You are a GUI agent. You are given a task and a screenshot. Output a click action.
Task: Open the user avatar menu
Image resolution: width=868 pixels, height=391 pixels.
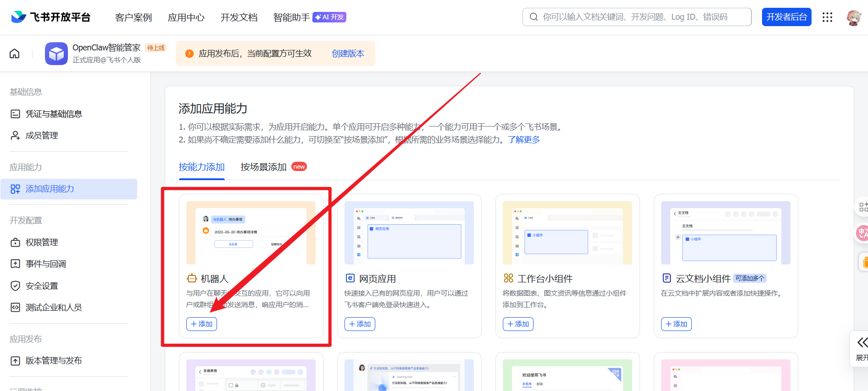pyautogui.click(x=853, y=17)
